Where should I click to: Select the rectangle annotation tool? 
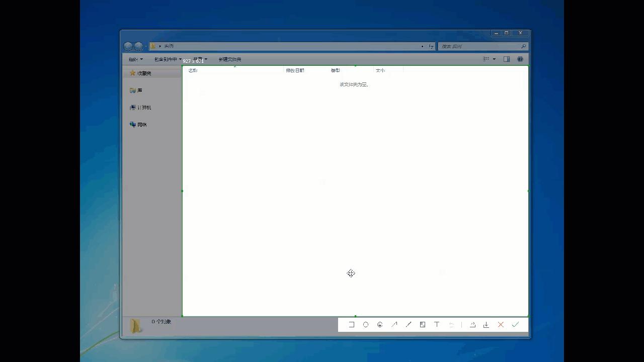tap(352, 325)
